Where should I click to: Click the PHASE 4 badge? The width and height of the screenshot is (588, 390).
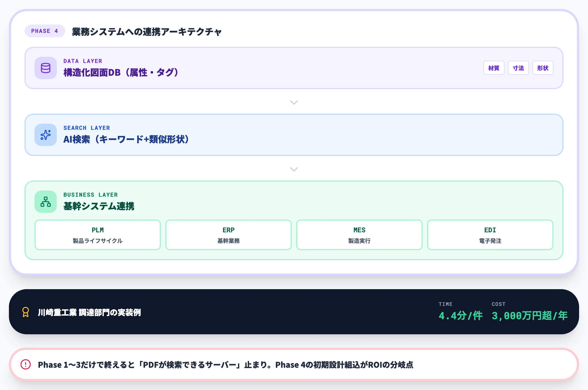45,31
